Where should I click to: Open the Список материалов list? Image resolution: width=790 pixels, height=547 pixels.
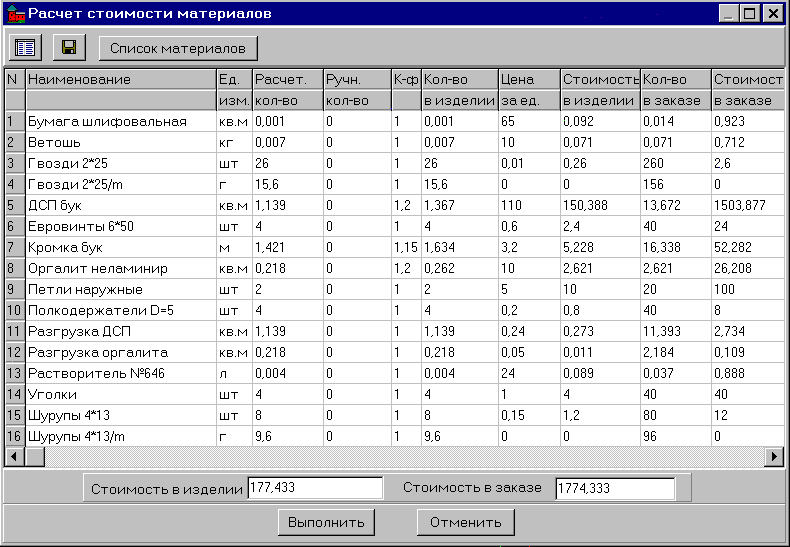(178, 48)
